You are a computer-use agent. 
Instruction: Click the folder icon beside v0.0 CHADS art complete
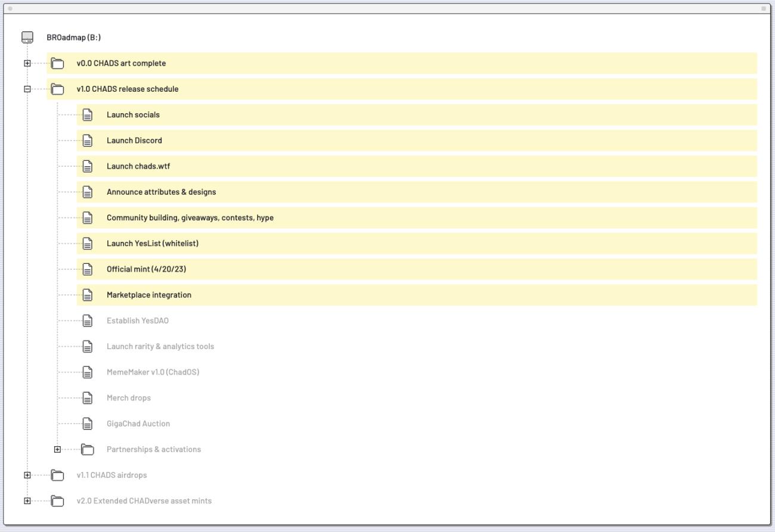point(57,63)
